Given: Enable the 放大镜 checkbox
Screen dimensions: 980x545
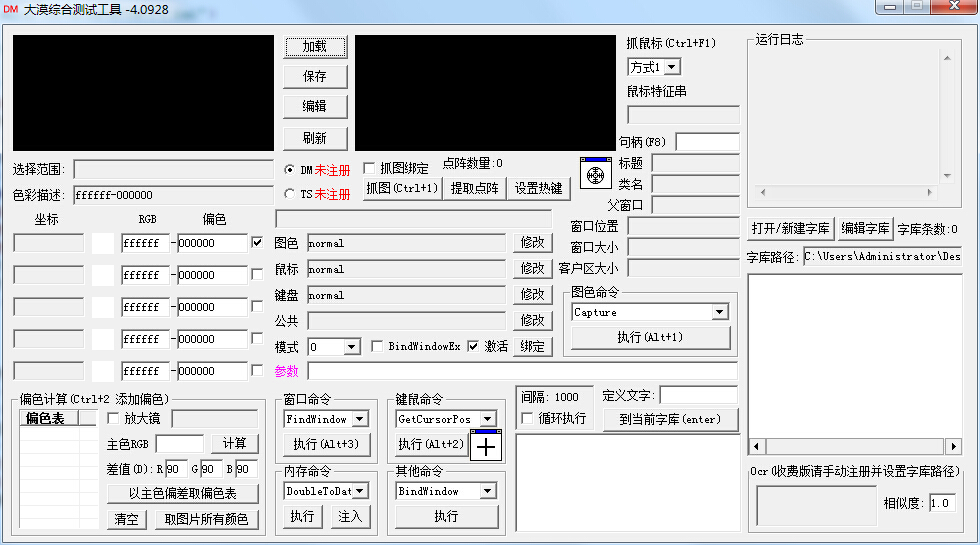Looking at the screenshot, I should (x=113, y=418).
